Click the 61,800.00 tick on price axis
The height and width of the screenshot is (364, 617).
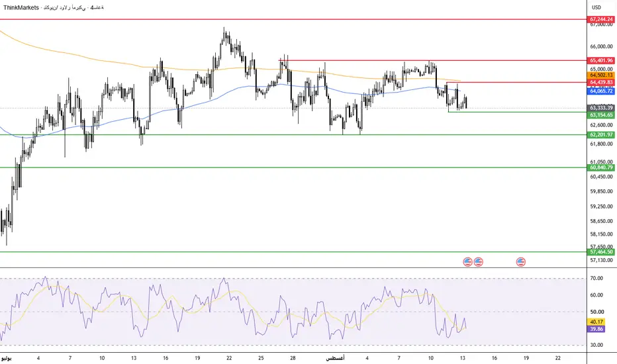click(x=602, y=144)
